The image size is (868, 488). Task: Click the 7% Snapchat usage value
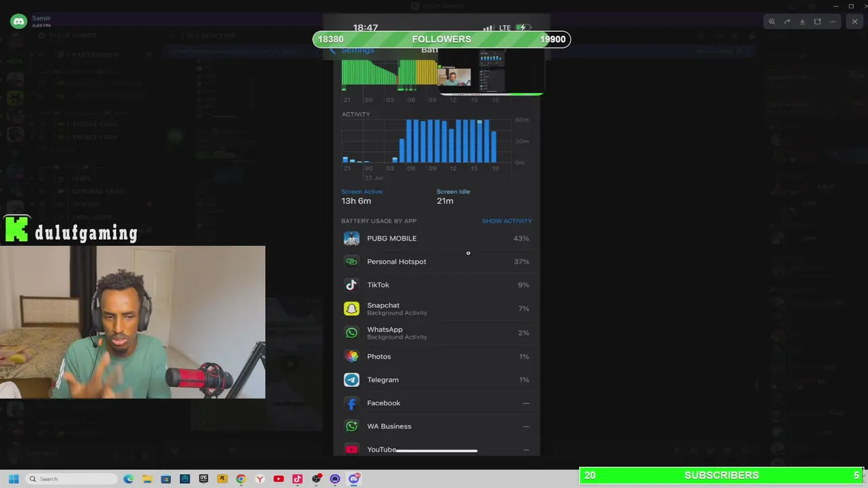pos(523,308)
